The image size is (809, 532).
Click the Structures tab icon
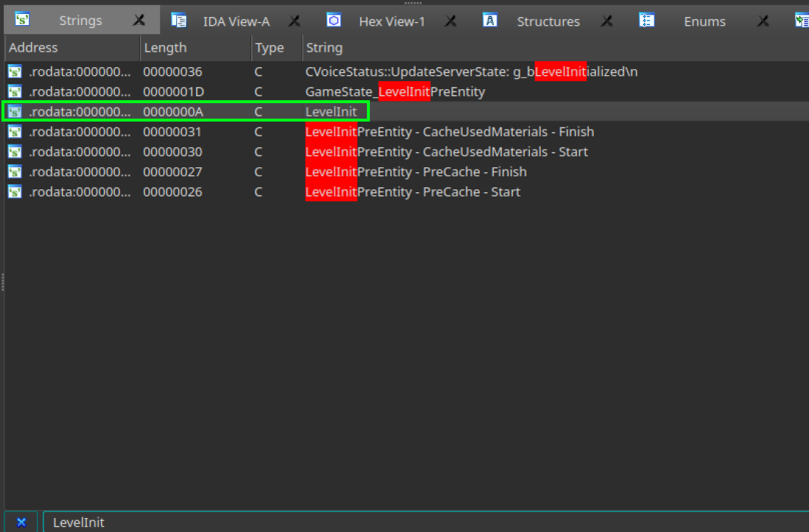(x=490, y=21)
